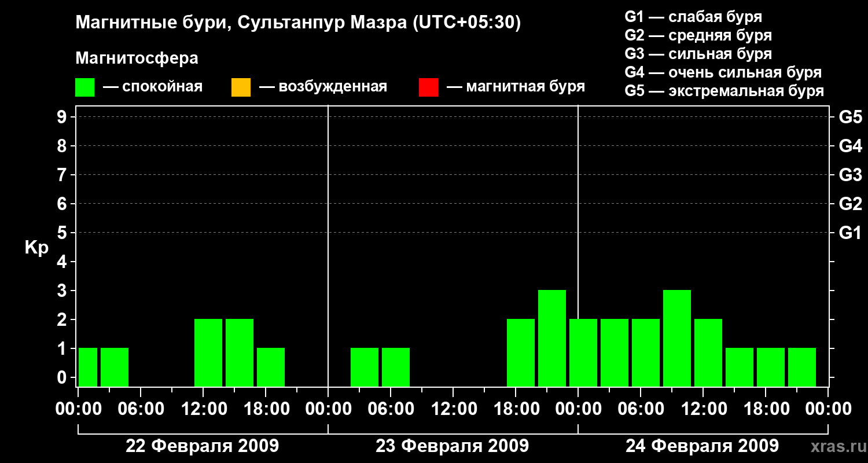Screen dimensions: 868x463
Task: Click the '— спокойная' legend label
Action: click(153, 87)
